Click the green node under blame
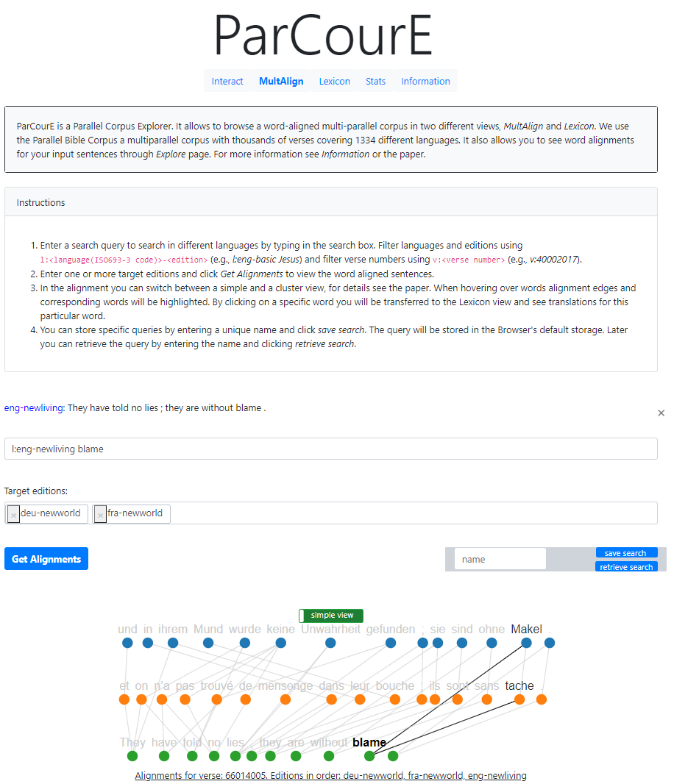674x784 pixels. [369, 756]
